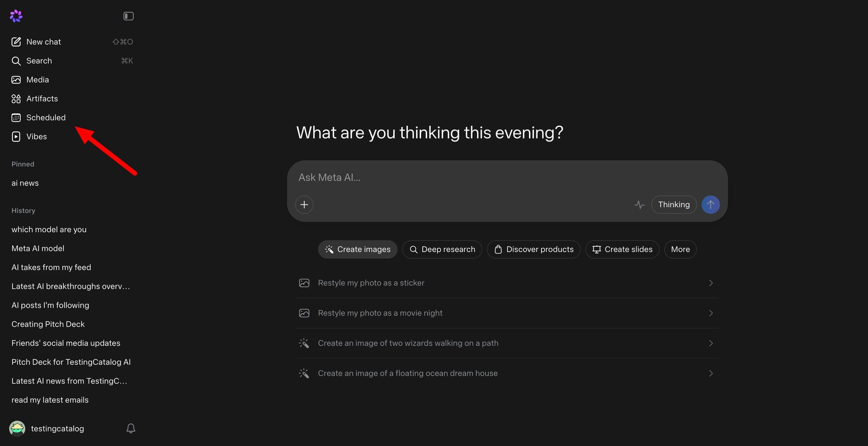Open 'Friends' social media updates' chat

[x=66, y=343]
